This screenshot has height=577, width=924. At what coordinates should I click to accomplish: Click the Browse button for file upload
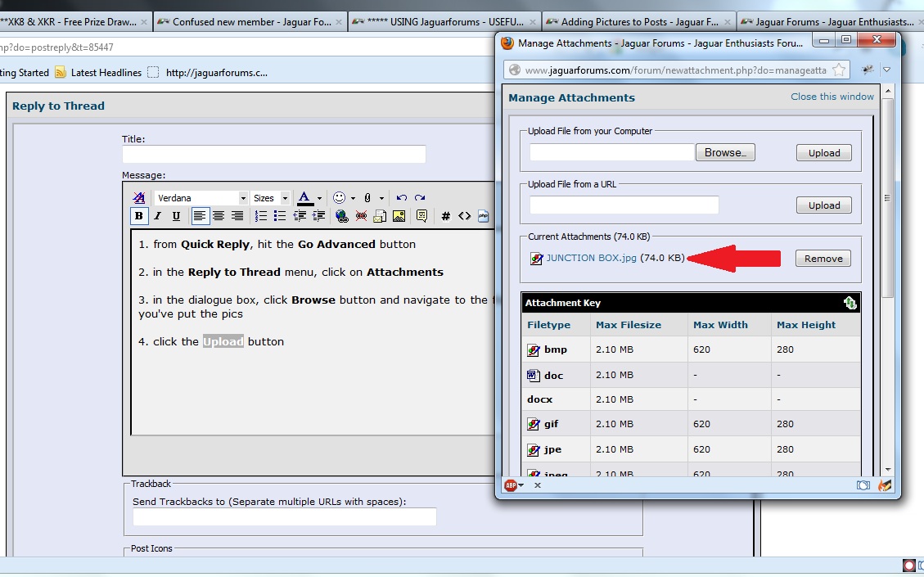point(725,153)
